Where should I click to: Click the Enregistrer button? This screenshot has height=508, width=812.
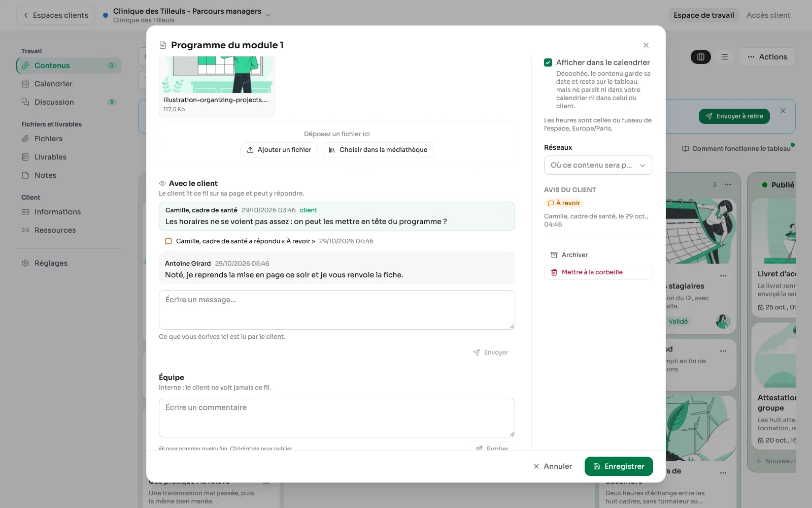point(619,466)
